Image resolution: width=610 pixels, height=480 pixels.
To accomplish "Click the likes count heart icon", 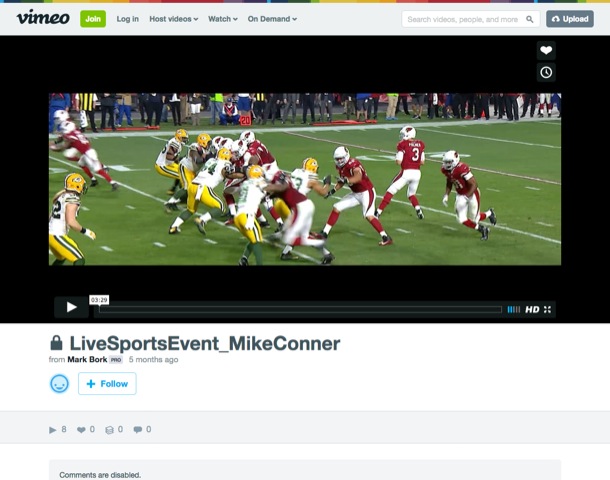I will tap(81, 430).
